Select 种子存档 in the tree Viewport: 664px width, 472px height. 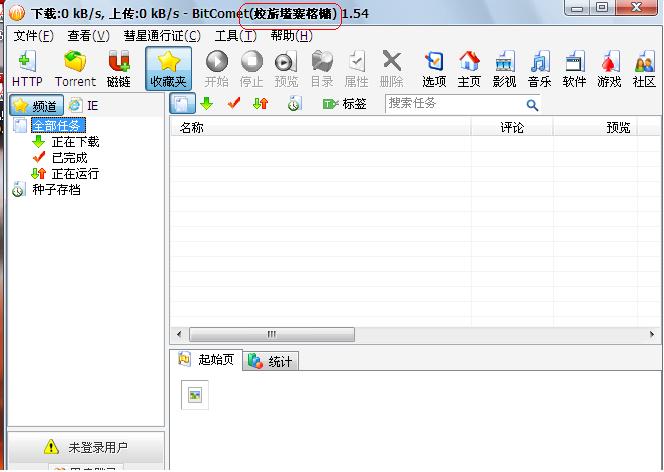(56, 190)
